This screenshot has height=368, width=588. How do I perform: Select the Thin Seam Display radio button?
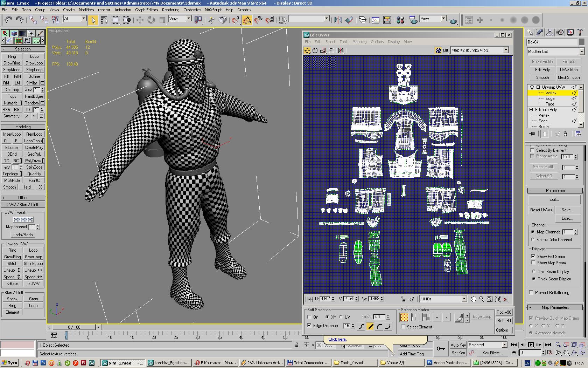tap(534, 272)
